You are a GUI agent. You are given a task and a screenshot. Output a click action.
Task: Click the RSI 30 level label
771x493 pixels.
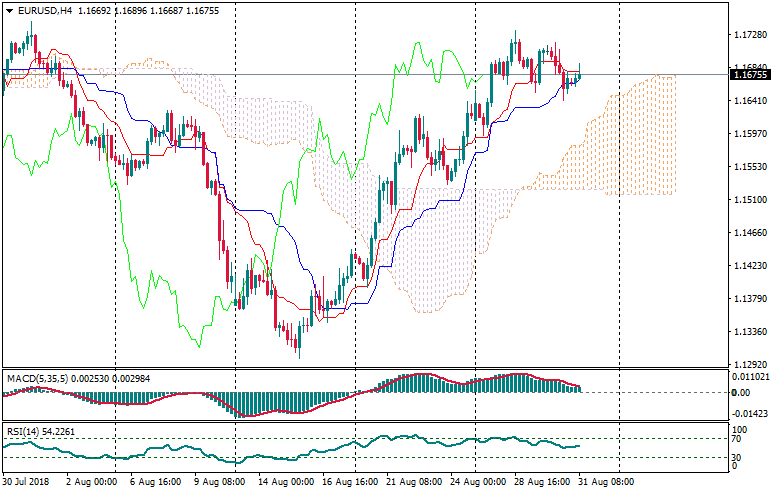coord(738,457)
